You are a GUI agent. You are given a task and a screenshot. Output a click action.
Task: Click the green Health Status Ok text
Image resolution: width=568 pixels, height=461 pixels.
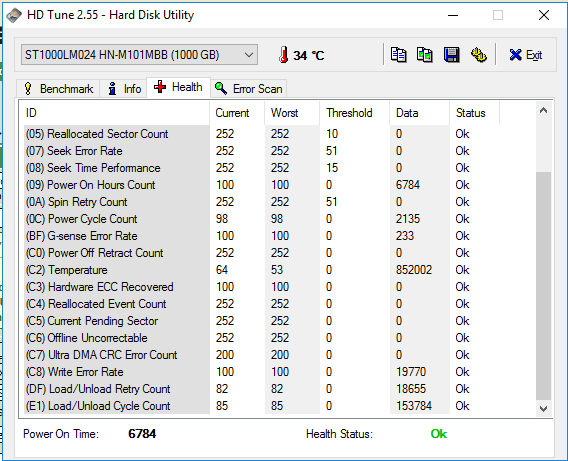[439, 434]
